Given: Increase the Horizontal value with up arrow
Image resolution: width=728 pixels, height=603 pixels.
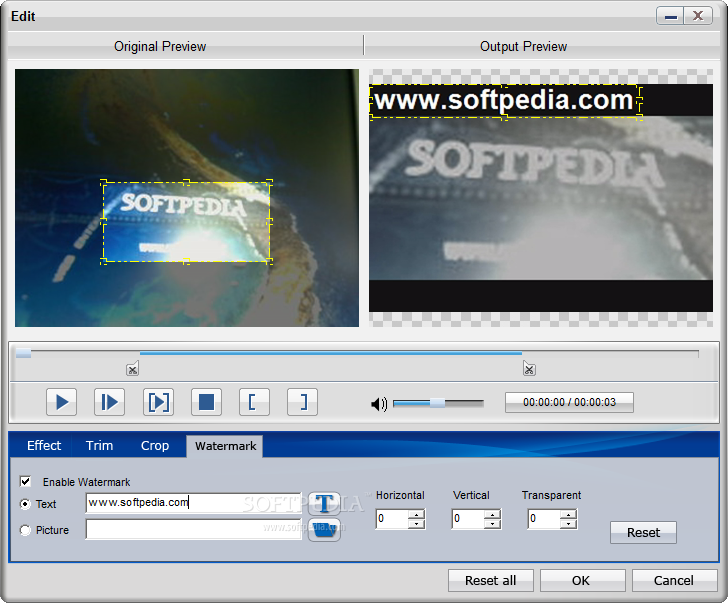Looking at the screenshot, I should [x=416, y=514].
